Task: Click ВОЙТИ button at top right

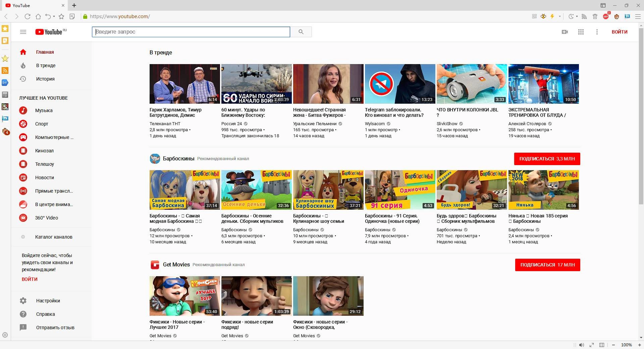Action: click(x=620, y=32)
